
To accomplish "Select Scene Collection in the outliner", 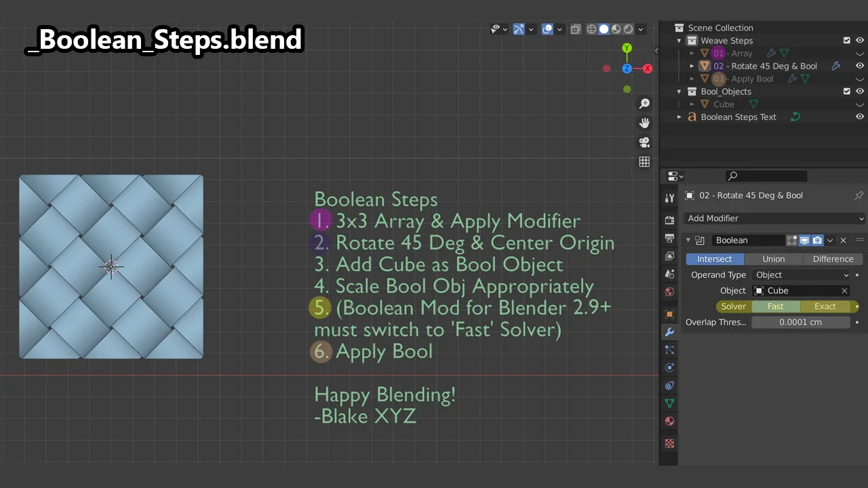I will [720, 28].
